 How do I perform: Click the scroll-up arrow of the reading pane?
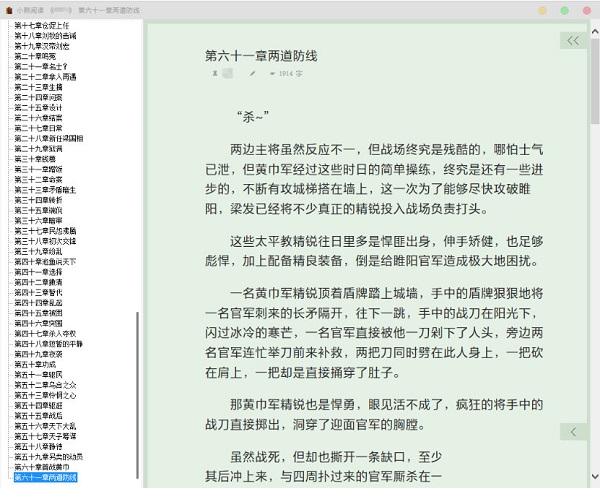point(595,32)
